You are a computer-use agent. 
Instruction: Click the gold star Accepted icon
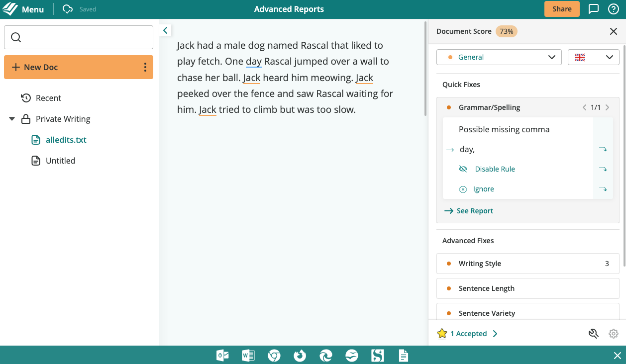(x=442, y=334)
